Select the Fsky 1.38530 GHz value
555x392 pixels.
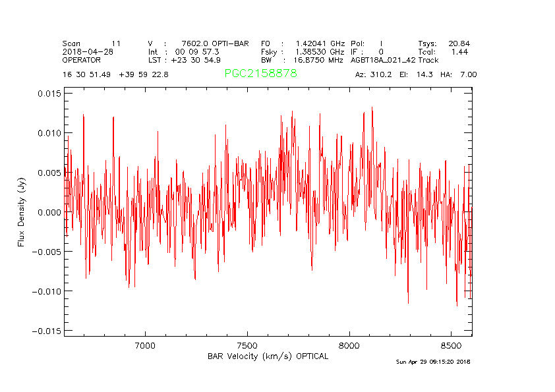coord(303,51)
